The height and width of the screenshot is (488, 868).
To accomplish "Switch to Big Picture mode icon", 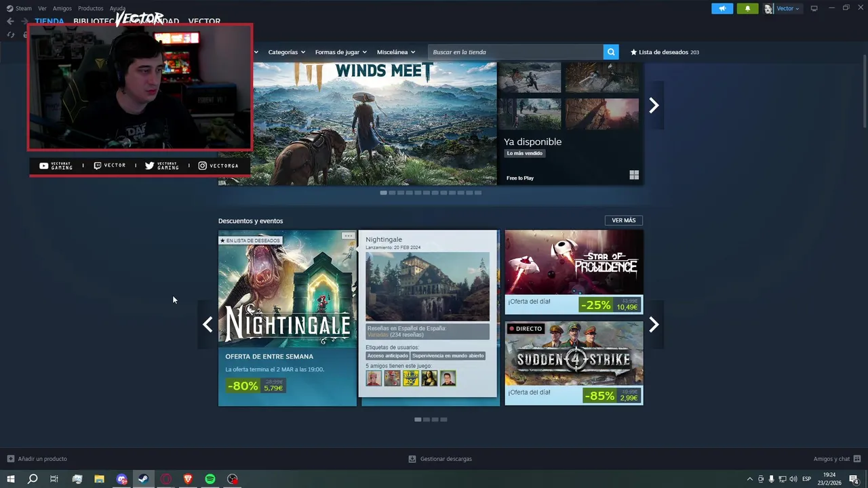I will pyautogui.click(x=814, y=8).
